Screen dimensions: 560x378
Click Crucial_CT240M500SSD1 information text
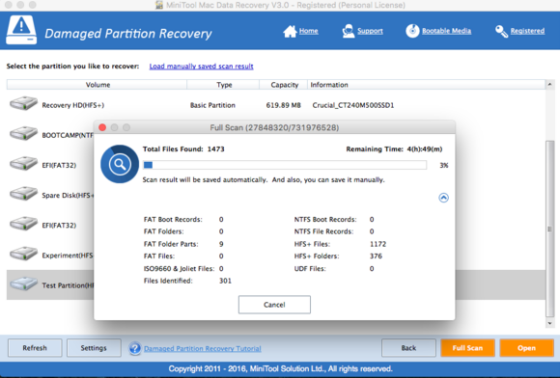point(353,105)
